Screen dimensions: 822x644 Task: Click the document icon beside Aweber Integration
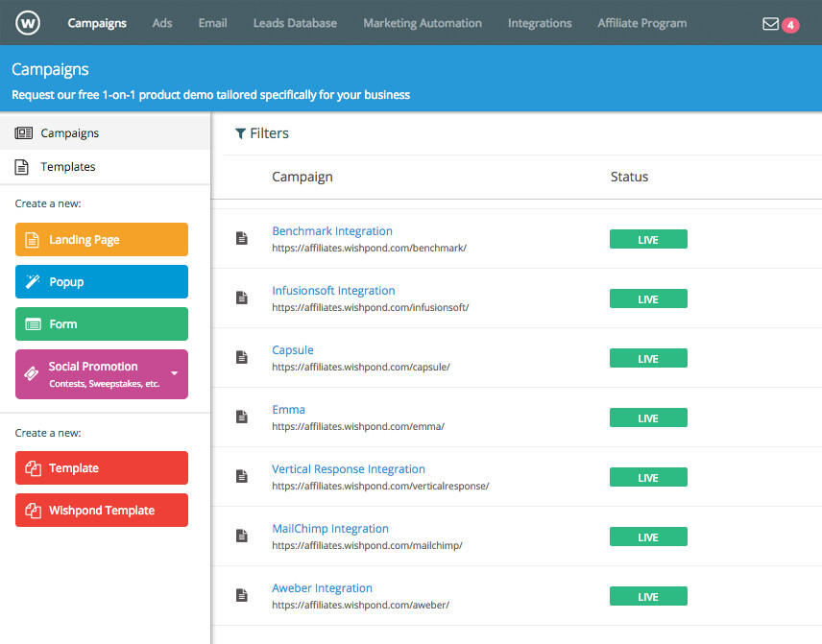click(x=242, y=595)
